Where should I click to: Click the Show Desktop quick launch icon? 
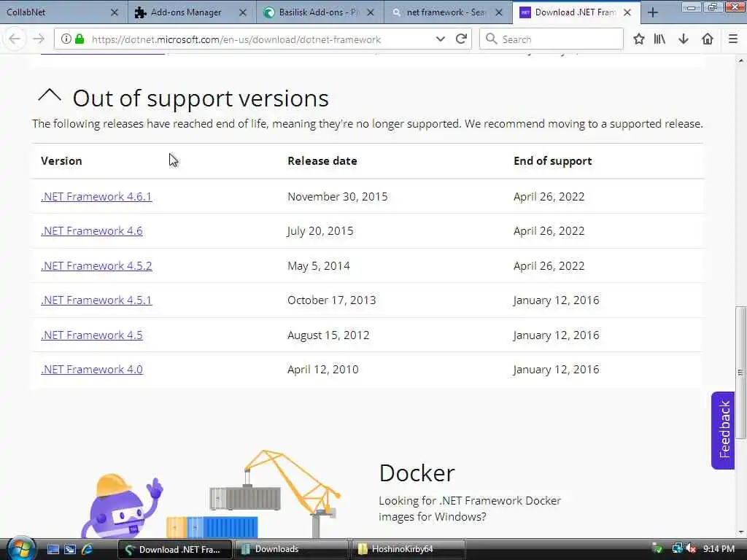pos(53,550)
